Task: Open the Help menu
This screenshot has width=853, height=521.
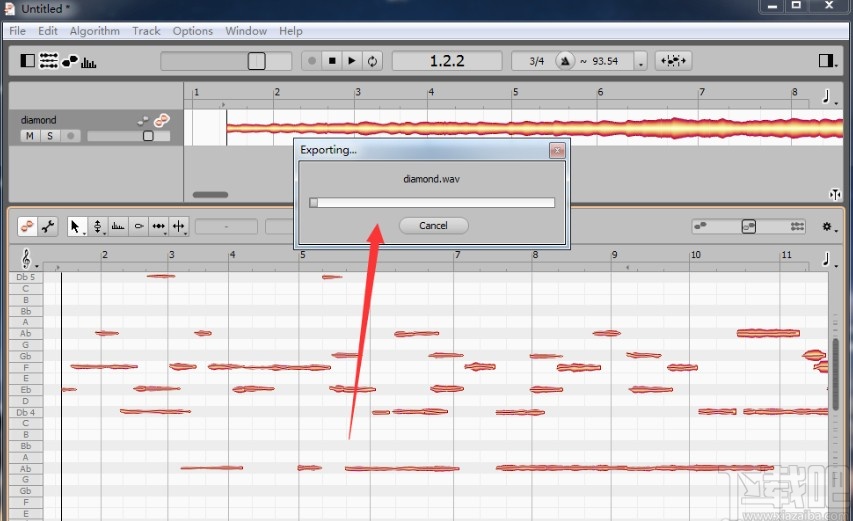Action: tap(290, 31)
